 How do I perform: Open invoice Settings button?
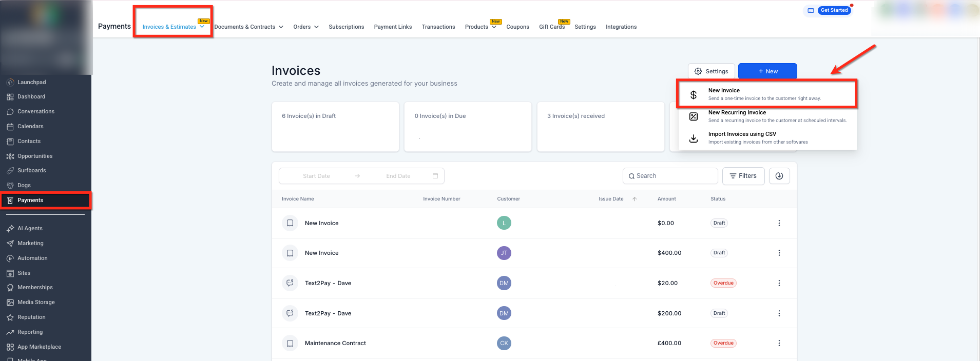(x=712, y=71)
